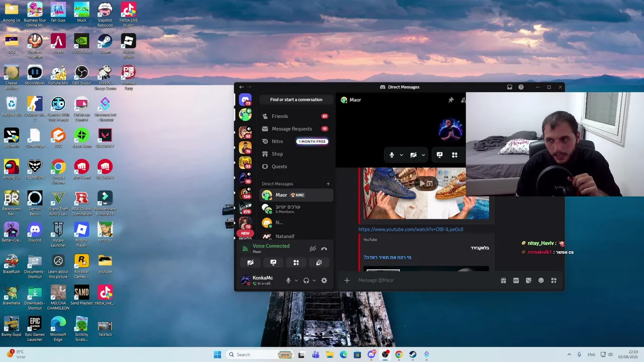This screenshot has height=362, width=644.
Task: Expand input device options in user panel
Action: [296, 281]
